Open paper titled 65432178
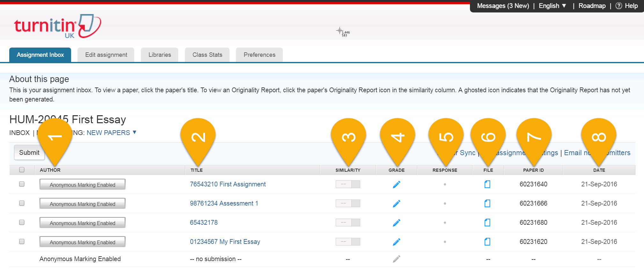 coord(204,222)
